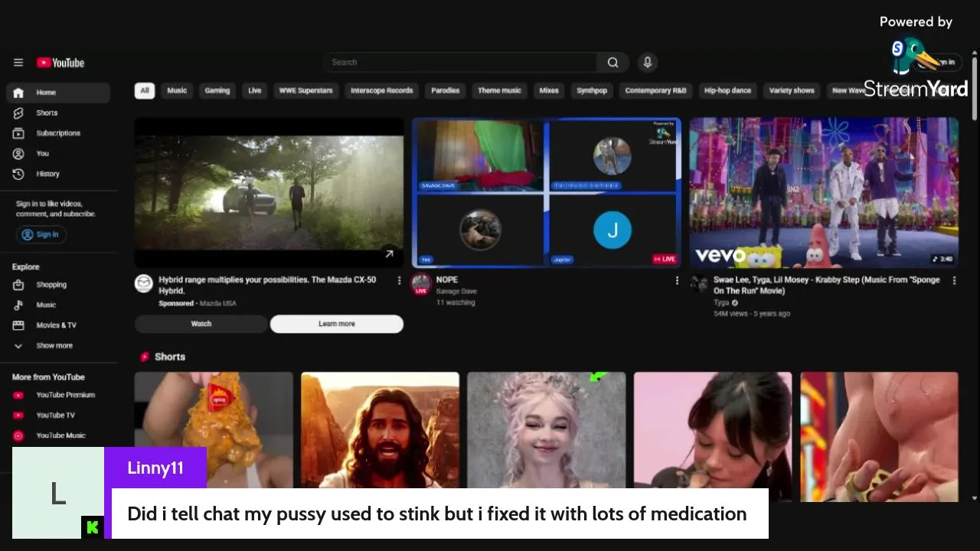Image resolution: width=980 pixels, height=551 pixels.
Task: Open YouTube Premium link
Action: 58,395
